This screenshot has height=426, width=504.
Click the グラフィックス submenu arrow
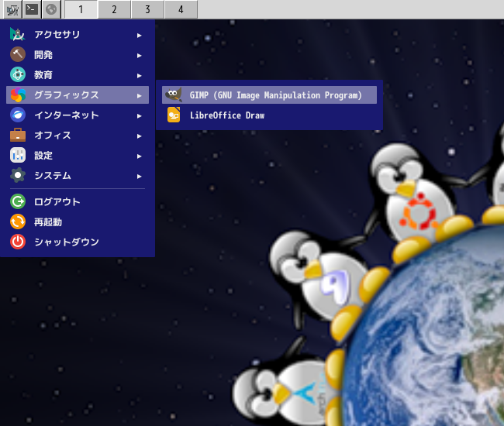139,96
